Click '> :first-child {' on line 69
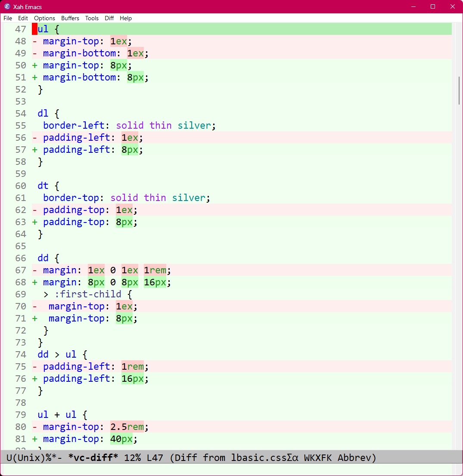This screenshot has width=463, height=476. click(x=87, y=294)
